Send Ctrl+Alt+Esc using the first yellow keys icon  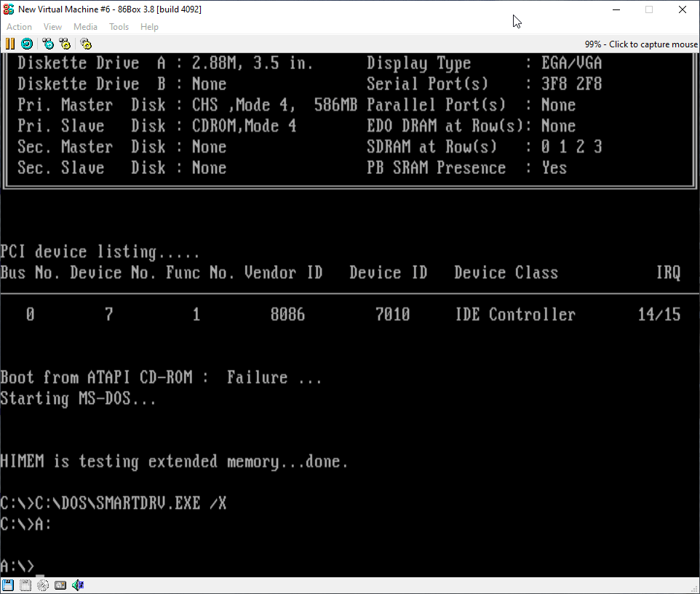tap(65, 44)
